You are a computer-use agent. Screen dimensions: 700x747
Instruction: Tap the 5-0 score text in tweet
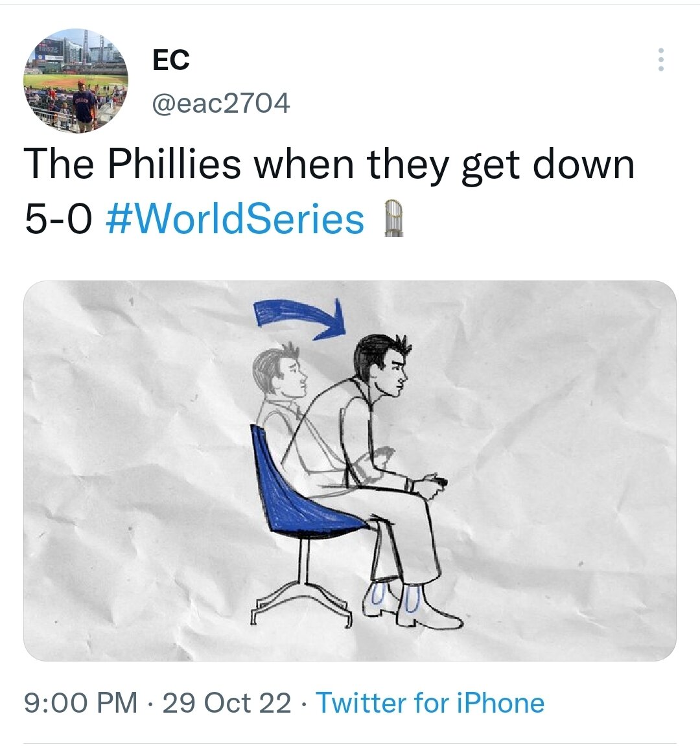click(58, 220)
